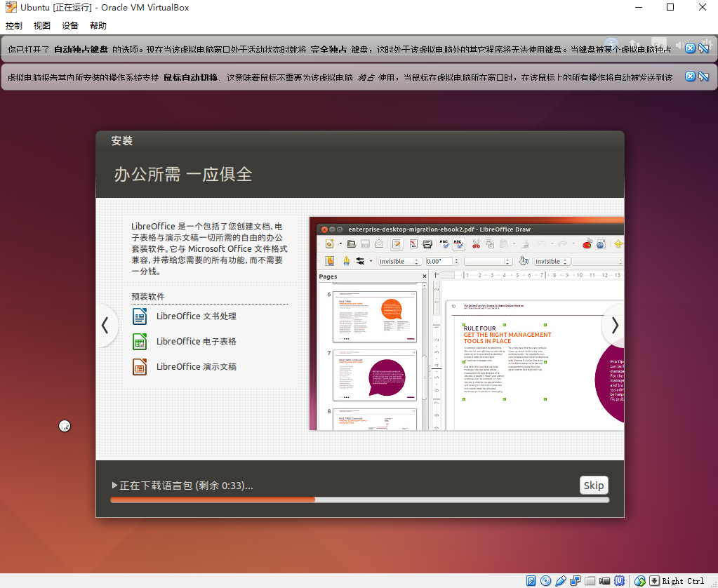Click the 预装软件 heading
The width and height of the screenshot is (718, 588).
click(148, 297)
